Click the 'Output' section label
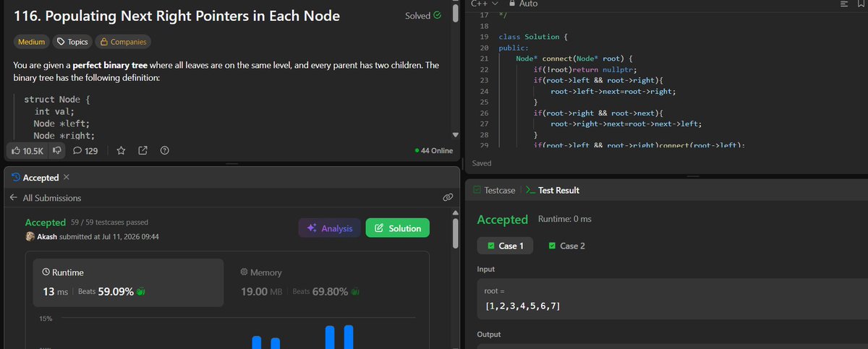The width and height of the screenshot is (868, 349). pos(489,335)
